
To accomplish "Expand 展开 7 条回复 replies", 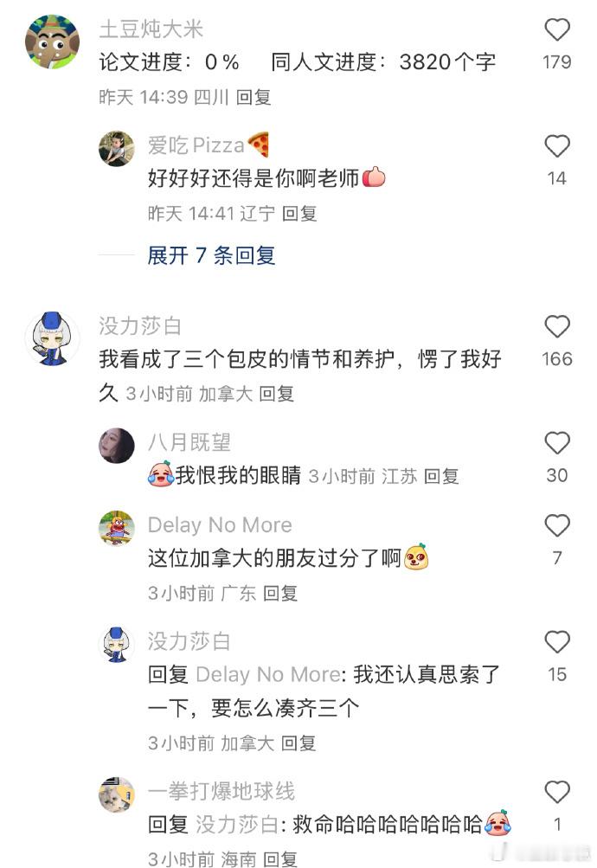I will point(211,256).
